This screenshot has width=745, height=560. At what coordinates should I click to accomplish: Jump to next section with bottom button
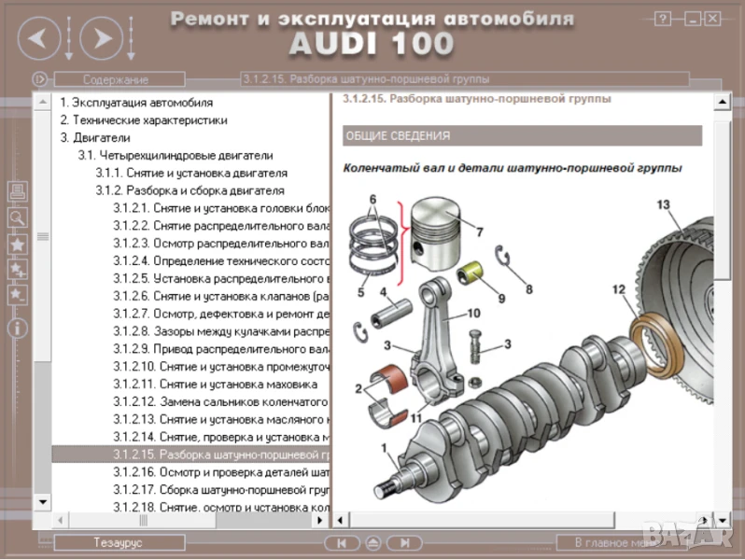tap(403, 543)
